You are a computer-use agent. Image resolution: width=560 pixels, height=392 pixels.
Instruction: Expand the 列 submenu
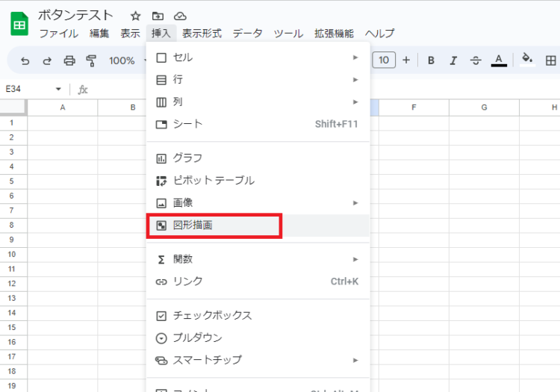(258, 102)
